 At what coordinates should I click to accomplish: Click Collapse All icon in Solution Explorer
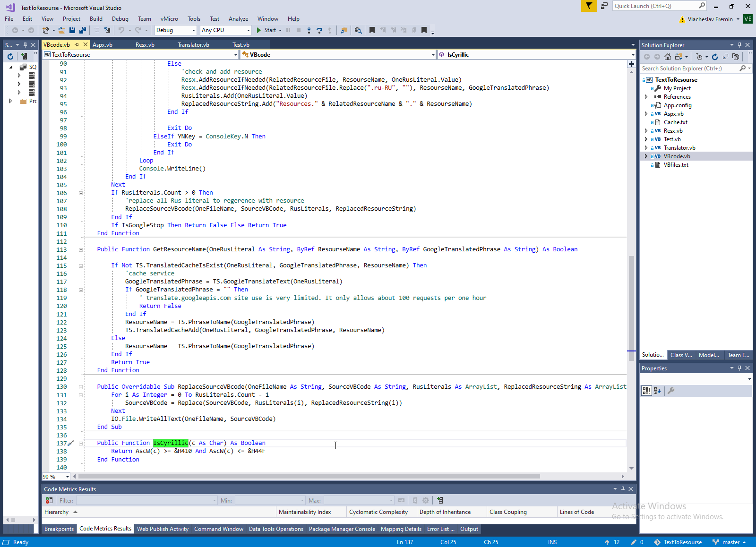tap(725, 57)
